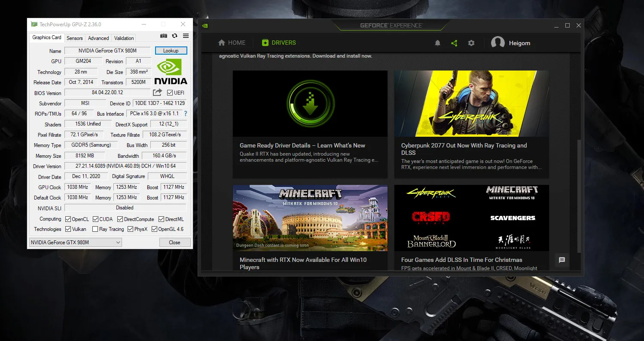Open GeForce Experience settings gear

tap(471, 43)
